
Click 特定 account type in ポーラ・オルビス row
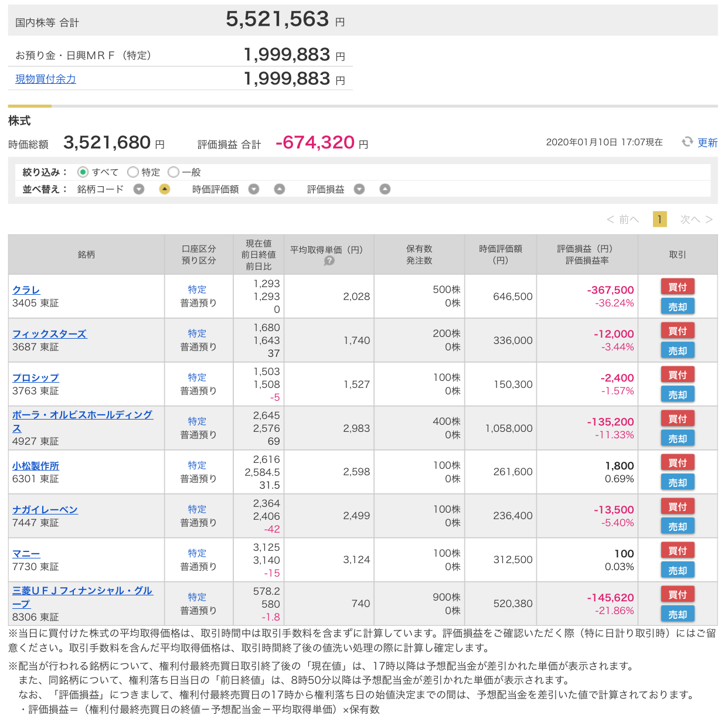click(x=198, y=421)
